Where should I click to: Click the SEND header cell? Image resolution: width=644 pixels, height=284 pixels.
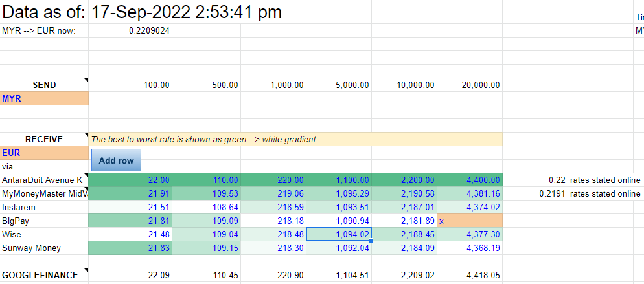click(44, 85)
